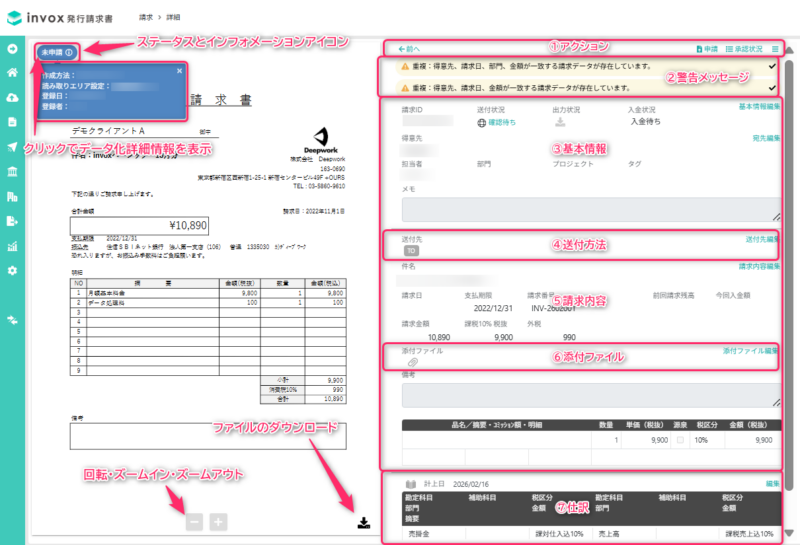Click the 2022/12/31 payment due value
The height and width of the screenshot is (545, 800).
[x=493, y=308]
